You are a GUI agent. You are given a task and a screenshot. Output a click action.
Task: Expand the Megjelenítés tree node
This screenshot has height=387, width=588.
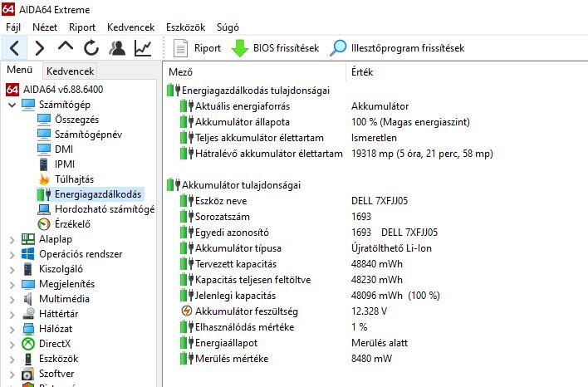pos(12,285)
